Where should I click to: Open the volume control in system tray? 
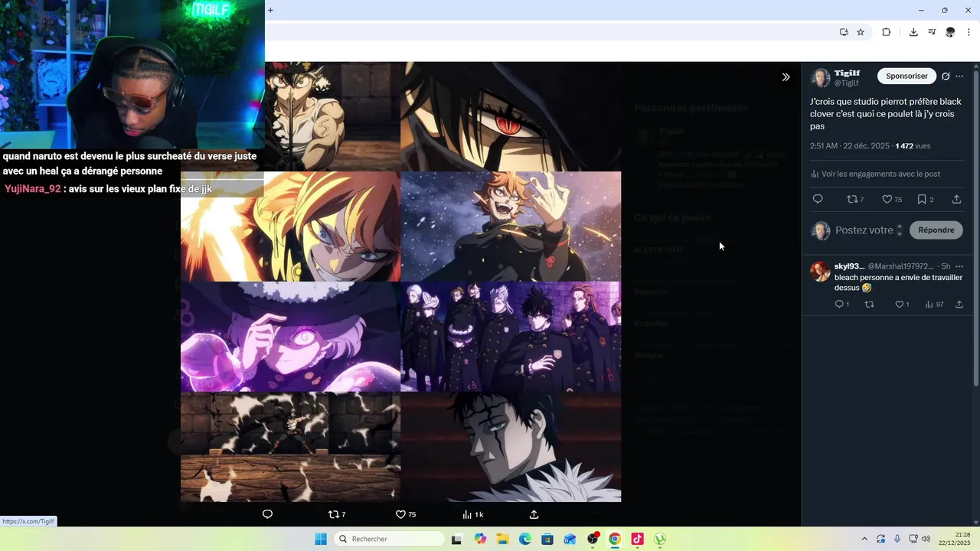point(926,539)
